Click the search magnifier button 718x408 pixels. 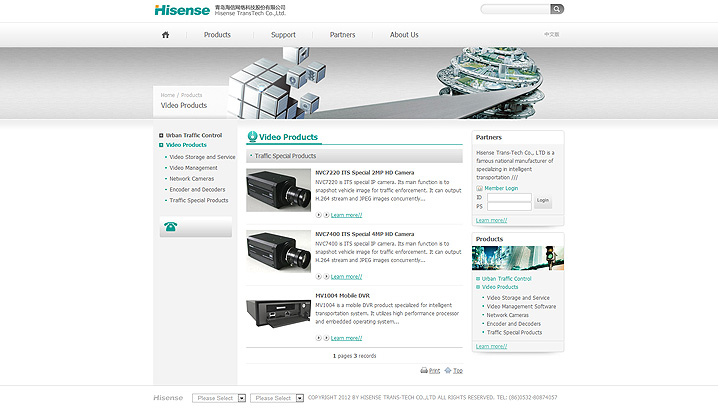pyautogui.click(x=557, y=9)
